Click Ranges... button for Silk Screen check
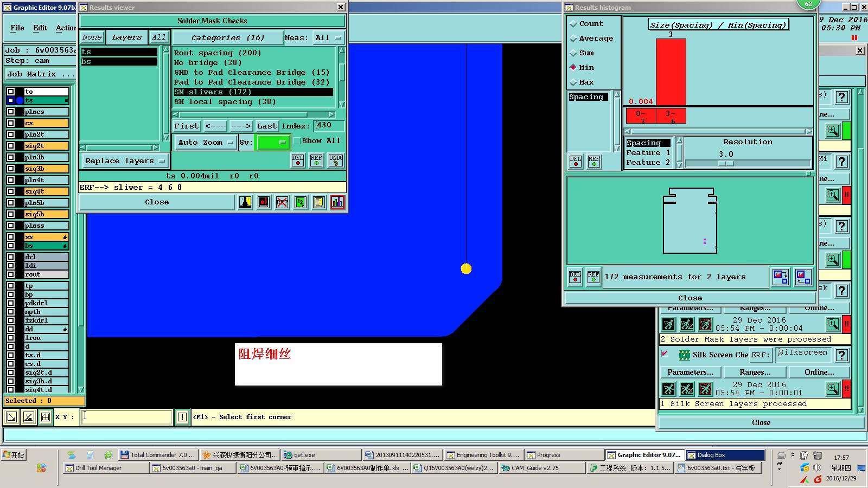868x488 pixels. [x=755, y=373]
